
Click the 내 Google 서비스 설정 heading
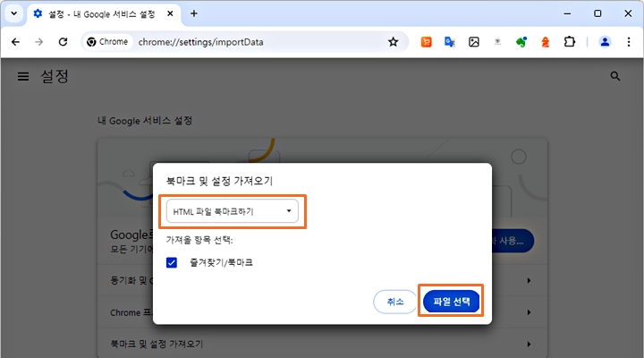[145, 121]
